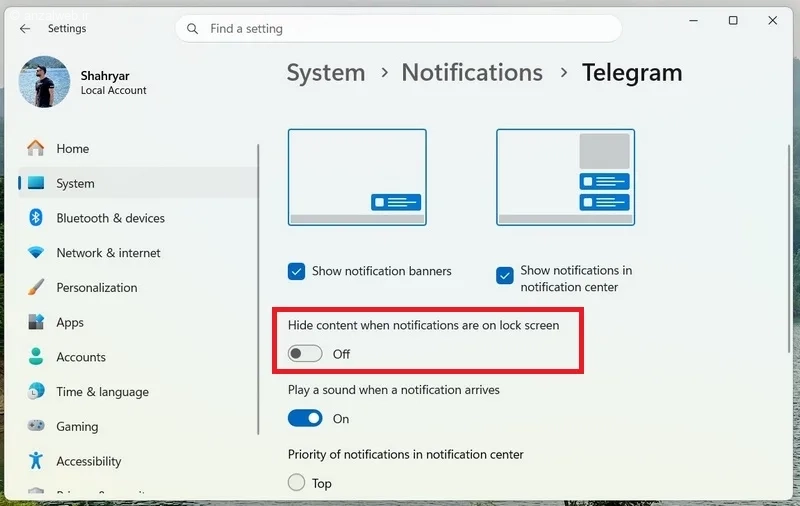Click the Accessibility figure icon
This screenshot has height=506, width=800.
click(x=36, y=461)
